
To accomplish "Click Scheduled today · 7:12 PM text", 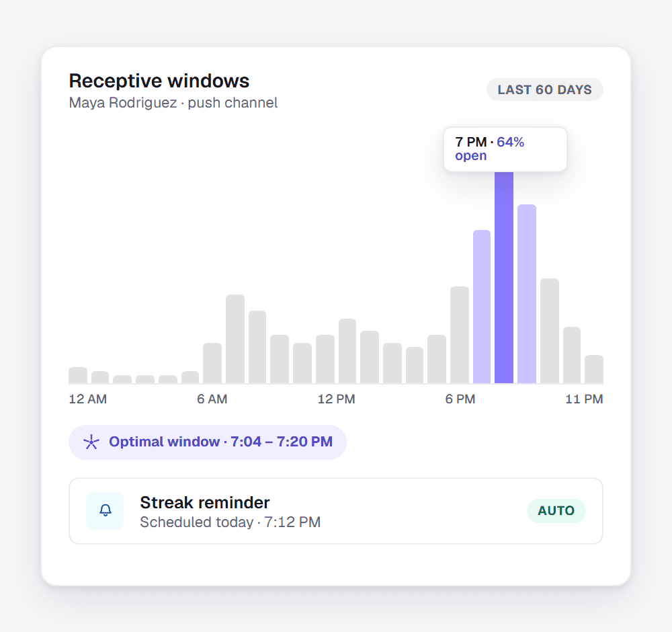I will click(x=230, y=522).
